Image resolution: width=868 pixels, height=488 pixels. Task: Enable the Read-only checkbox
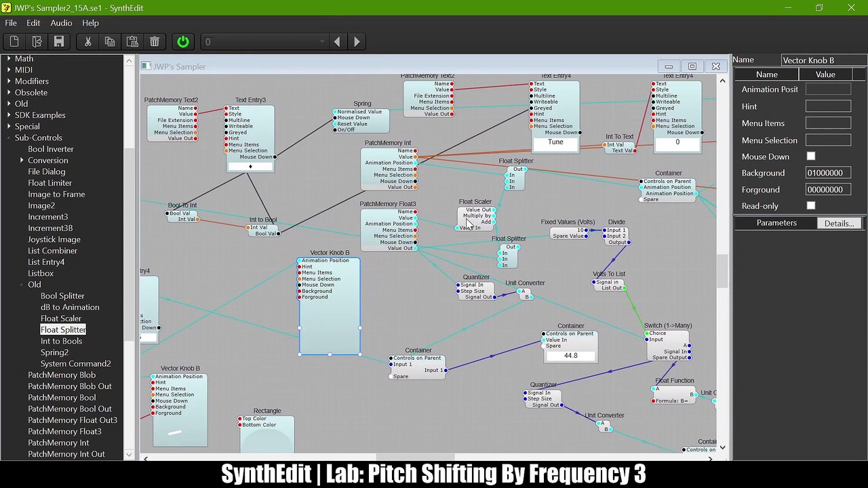[811, 206]
